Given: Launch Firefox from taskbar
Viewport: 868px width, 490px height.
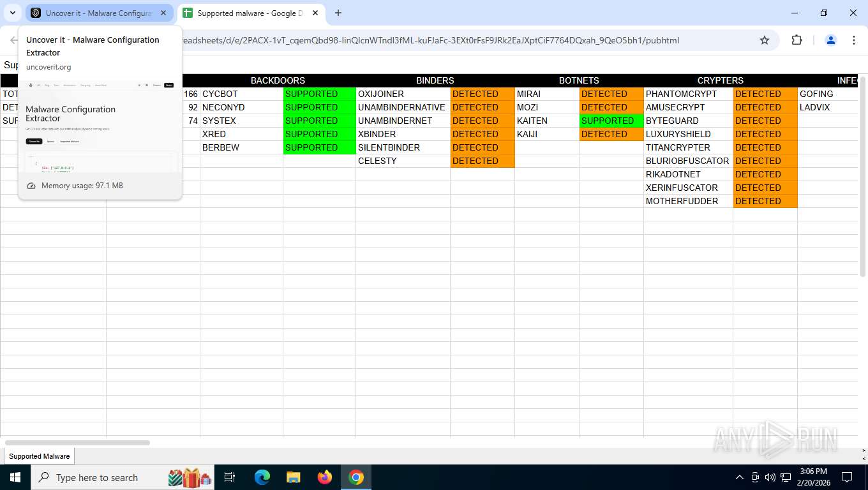Looking at the screenshot, I should [x=325, y=477].
